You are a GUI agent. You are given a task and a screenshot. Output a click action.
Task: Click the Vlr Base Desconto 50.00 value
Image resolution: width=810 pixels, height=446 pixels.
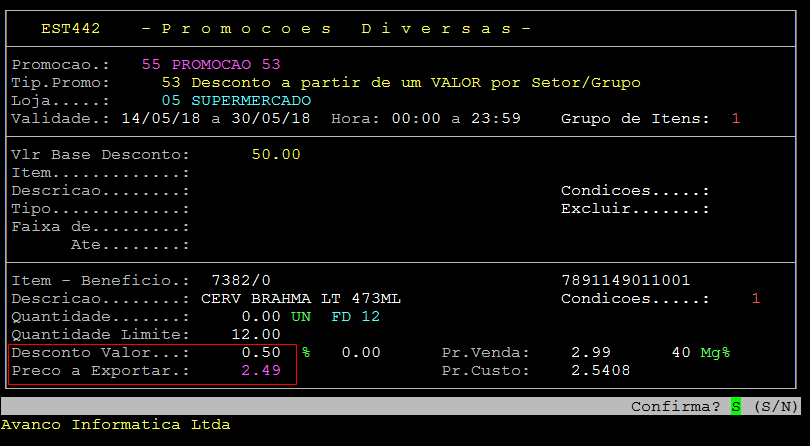pos(275,155)
